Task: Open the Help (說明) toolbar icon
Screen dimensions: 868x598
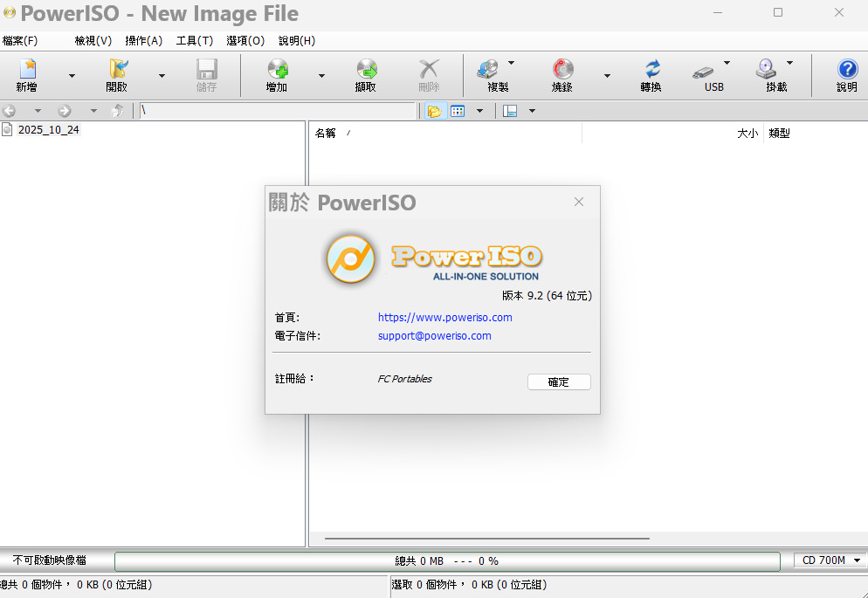Action: (846, 70)
